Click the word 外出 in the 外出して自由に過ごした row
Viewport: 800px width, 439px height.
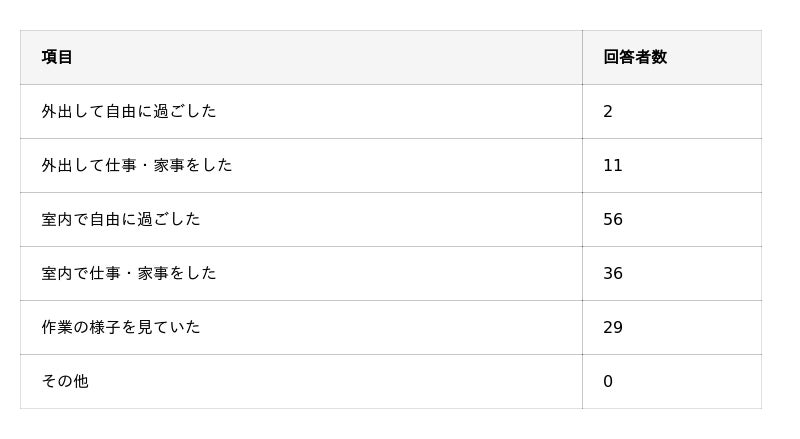pyautogui.click(x=57, y=111)
